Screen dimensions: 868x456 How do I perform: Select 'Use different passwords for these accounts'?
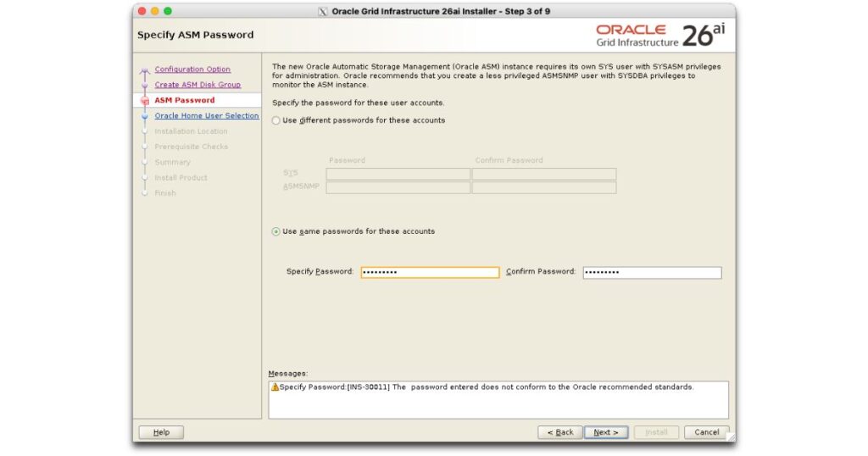(275, 120)
